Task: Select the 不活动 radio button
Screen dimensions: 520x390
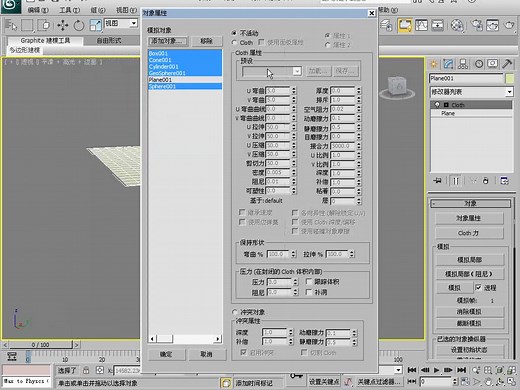Action: click(234, 33)
